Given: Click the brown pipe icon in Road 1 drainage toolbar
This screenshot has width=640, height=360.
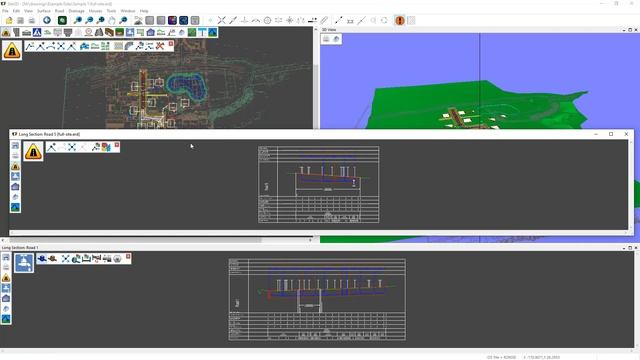Looking at the screenshot, I should coord(52,259).
